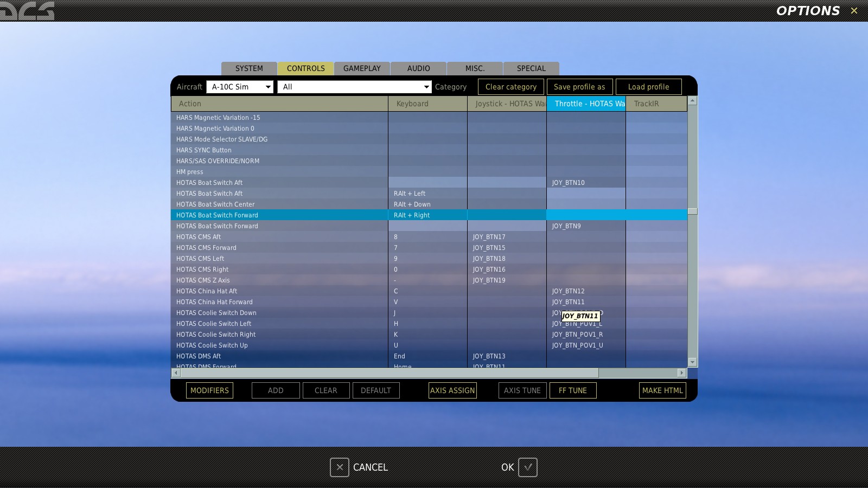Select row HOTAS Coolie Switch Left
The width and height of the screenshot is (868, 488).
(x=429, y=324)
